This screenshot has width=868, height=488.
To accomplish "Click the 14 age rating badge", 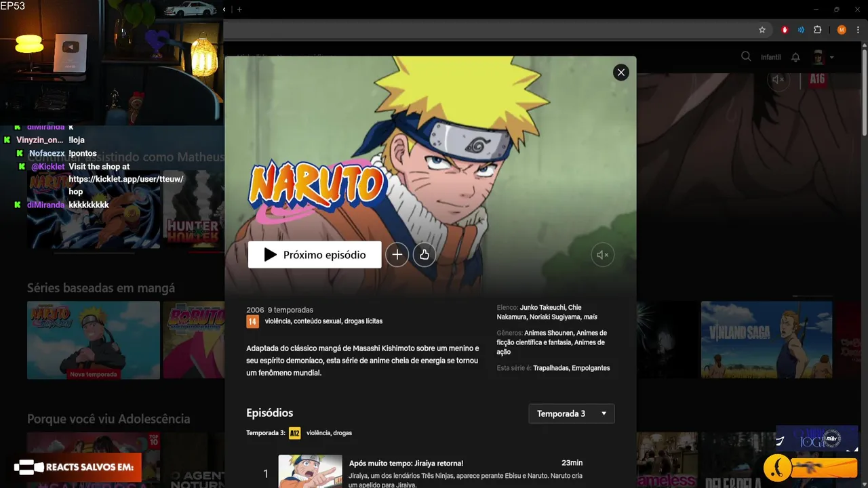I will [252, 321].
